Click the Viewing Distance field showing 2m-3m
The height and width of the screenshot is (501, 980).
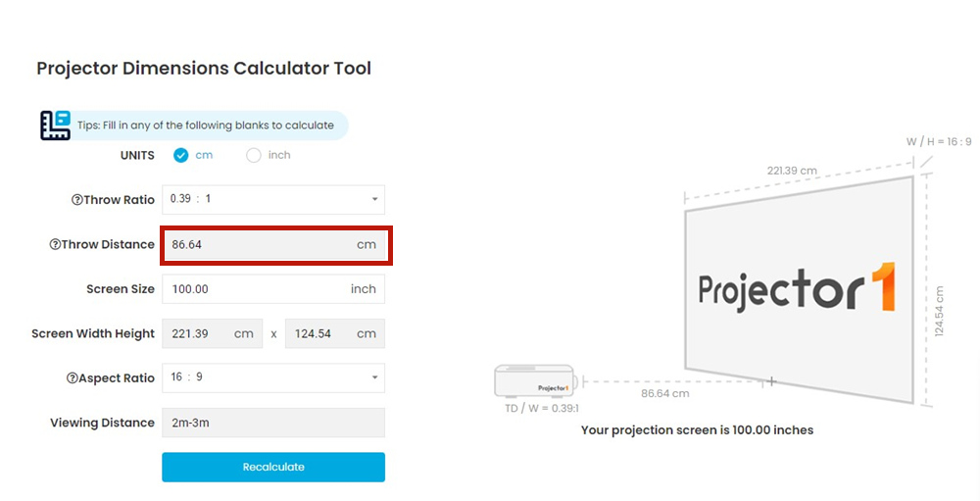point(272,423)
